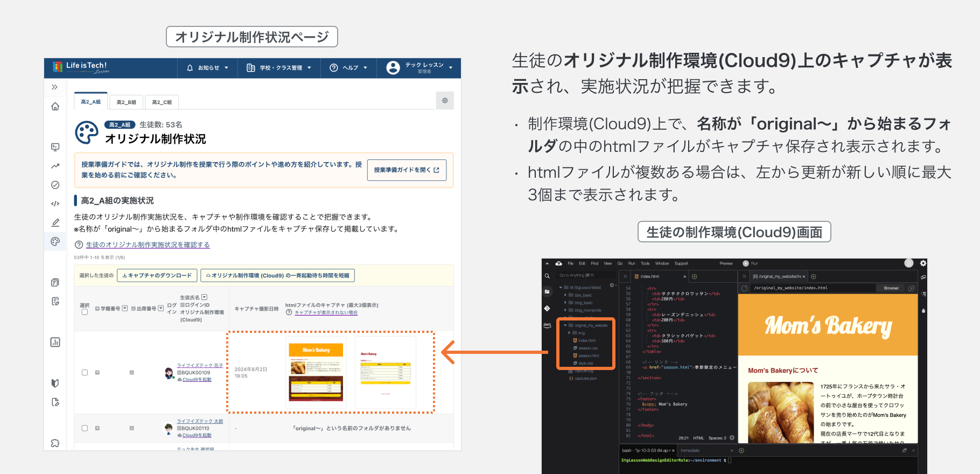The height and width of the screenshot is (474, 980).
Task: Click the Cloud9 一斉起動待ち時間を短縮 button
Action: click(x=277, y=275)
